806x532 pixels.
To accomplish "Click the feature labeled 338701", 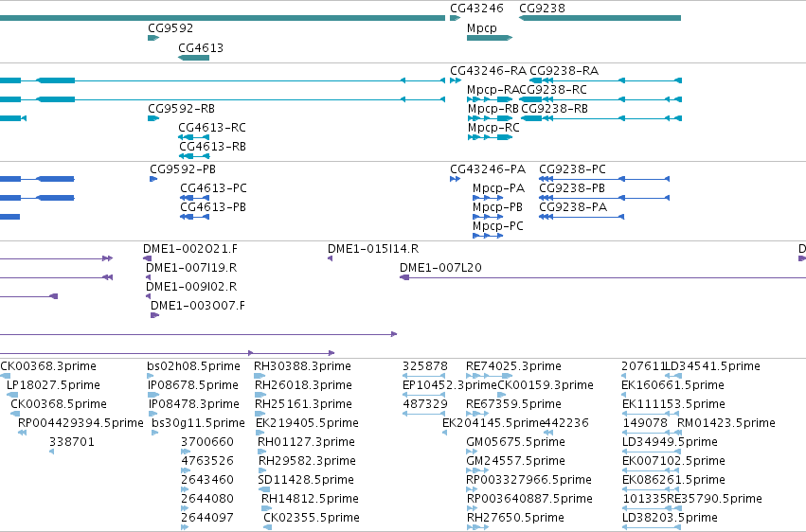I will (x=71, y=442).
